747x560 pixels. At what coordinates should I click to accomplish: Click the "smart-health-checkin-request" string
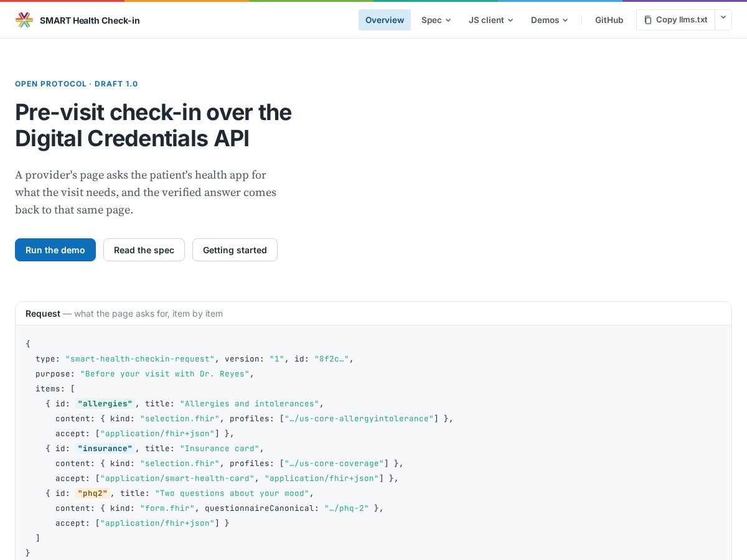tap(140, 358)
